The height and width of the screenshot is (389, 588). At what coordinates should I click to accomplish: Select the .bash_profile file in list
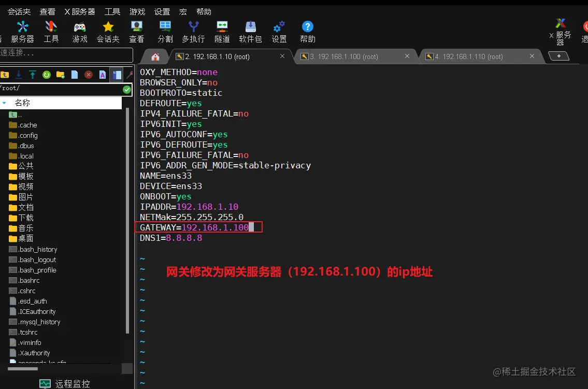(x=37, y=270)
